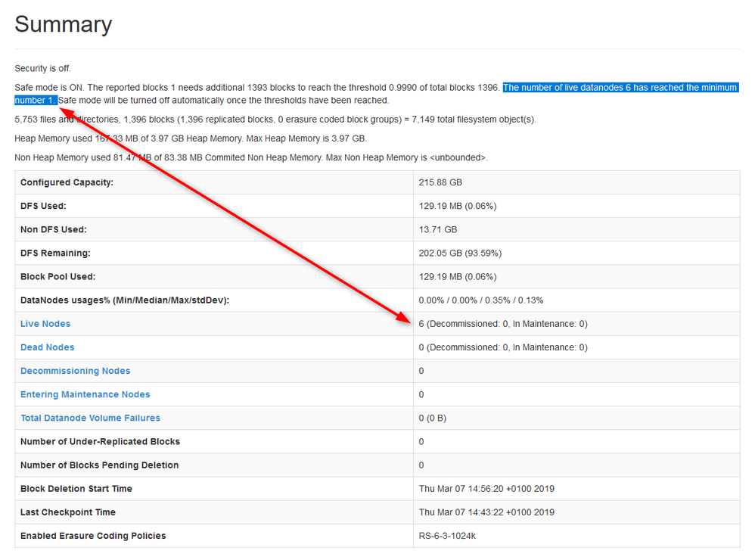Click the Entering Maintenance Nodes value 0
Viewport: 755px width, 560px height.
pyautogui.click(x=421, y=394)
